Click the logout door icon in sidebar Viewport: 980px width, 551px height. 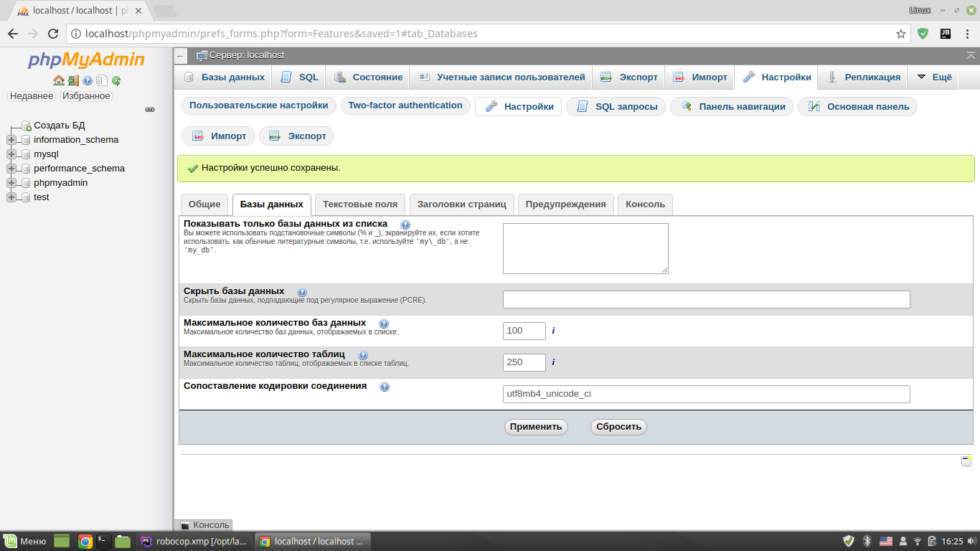[73, 80]
